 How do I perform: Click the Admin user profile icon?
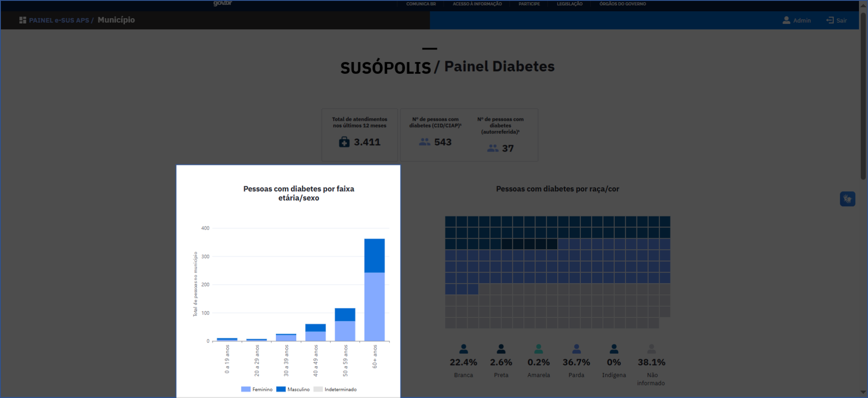pyautogui.click(x=786, y=20)
